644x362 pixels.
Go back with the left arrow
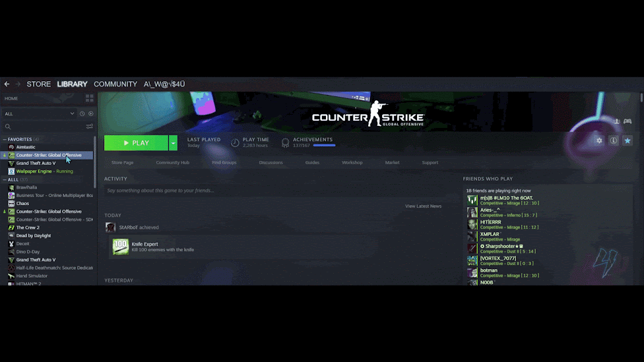pyautogui.click(x=7, y=84)
